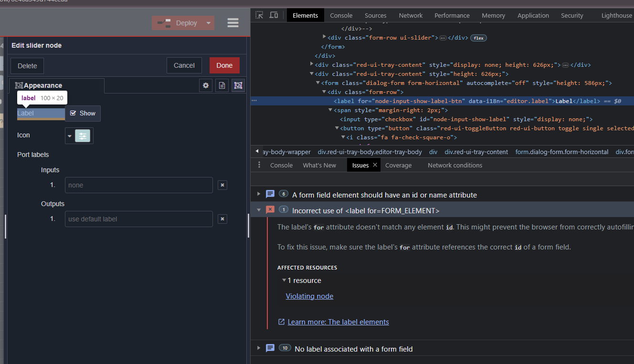
Task: Open the Lighthouse tab
Action: 617,15
